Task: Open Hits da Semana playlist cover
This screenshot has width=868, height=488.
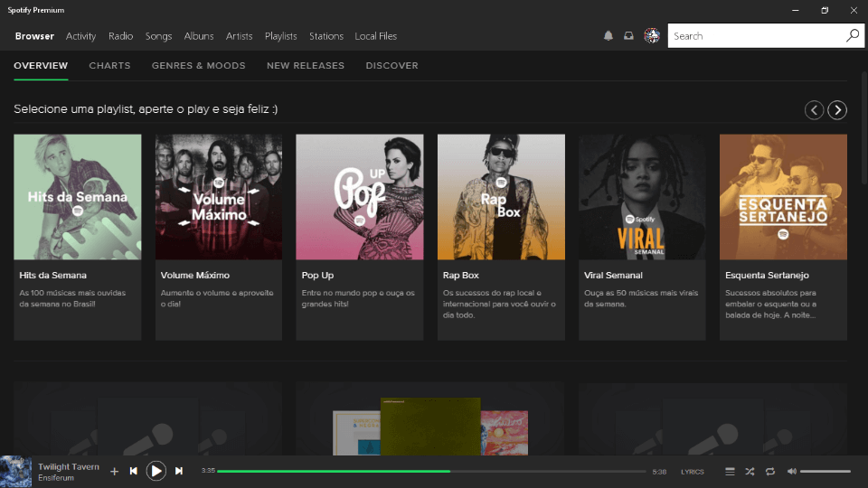Action: [78, 197]
